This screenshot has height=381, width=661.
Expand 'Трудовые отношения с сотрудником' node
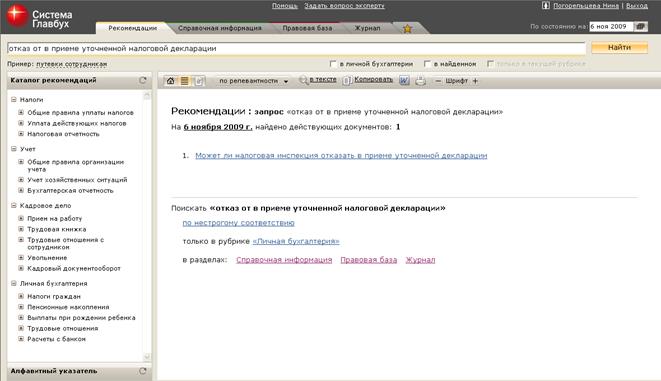pyautogui.click(x=21, y=240)
